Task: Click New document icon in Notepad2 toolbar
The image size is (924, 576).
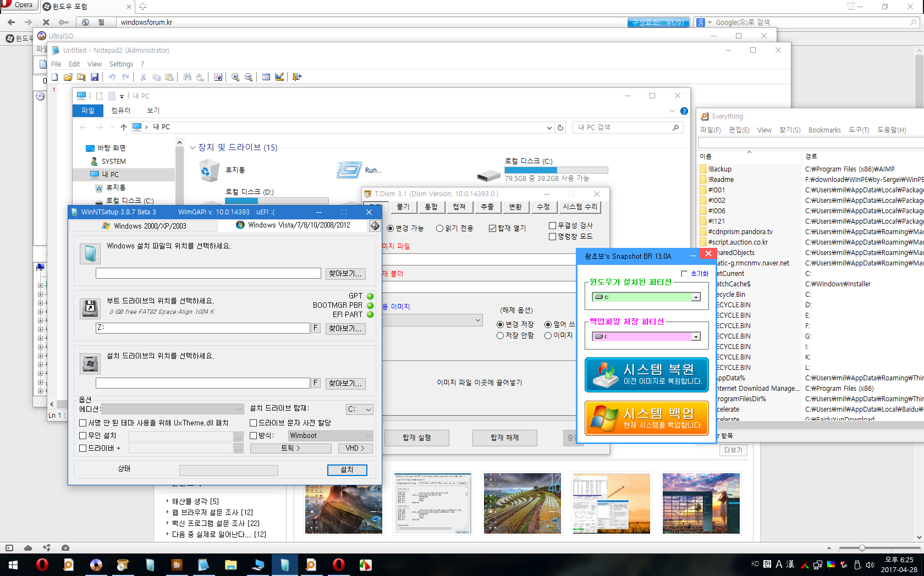Action: [54, 77]
